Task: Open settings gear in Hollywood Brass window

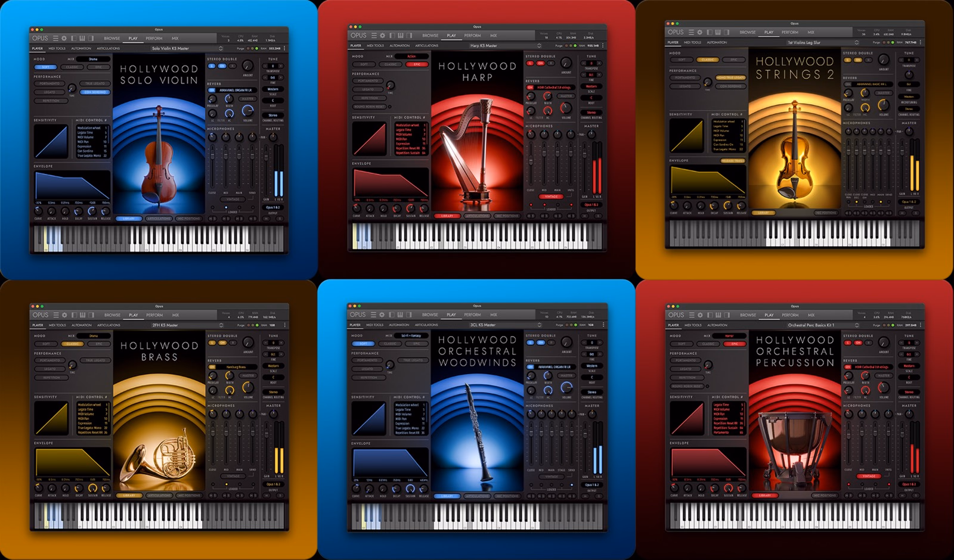Action: click(x=64, y=315)
